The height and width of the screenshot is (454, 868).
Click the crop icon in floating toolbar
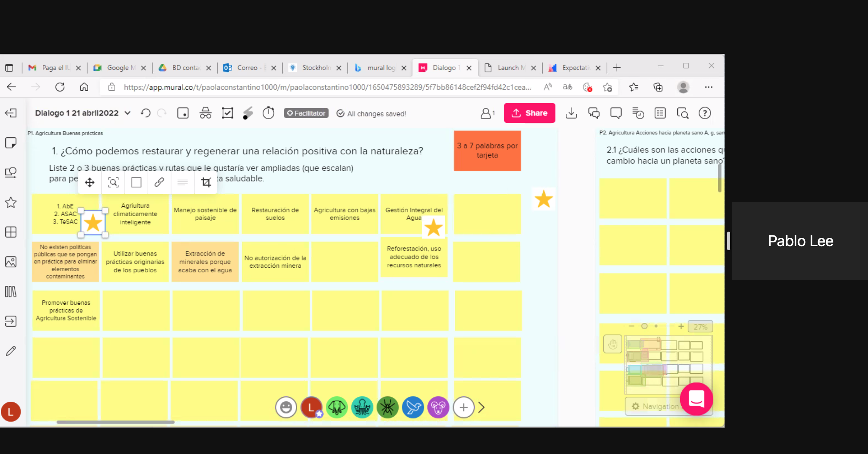click(x=206, y=182)
